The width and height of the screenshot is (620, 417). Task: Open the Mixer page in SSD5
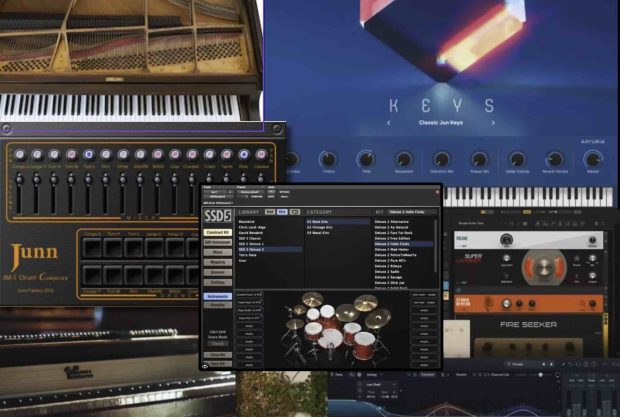pyautogui.click(x=217, y=252)
